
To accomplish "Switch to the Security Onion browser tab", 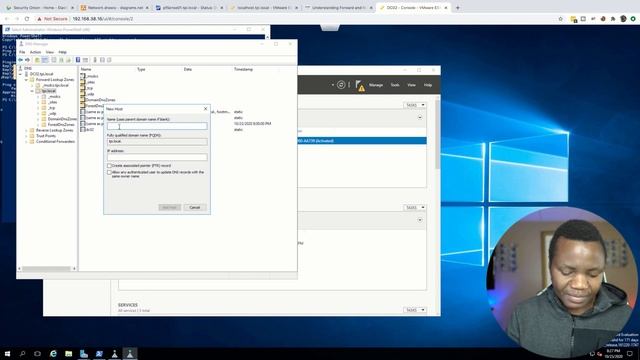I will (x=40, y=8).
